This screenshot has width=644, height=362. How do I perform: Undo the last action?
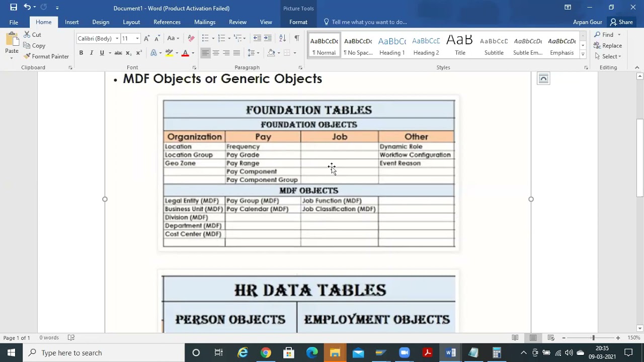27,8
